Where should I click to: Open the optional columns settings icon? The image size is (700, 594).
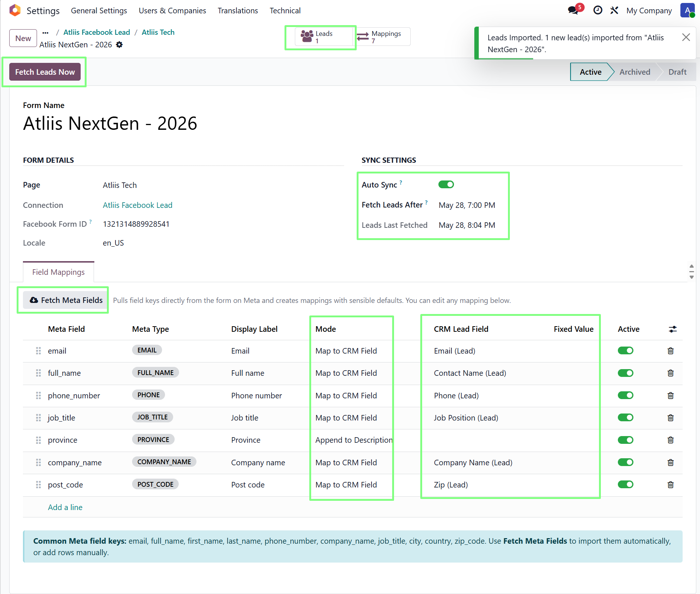[673, 329]
